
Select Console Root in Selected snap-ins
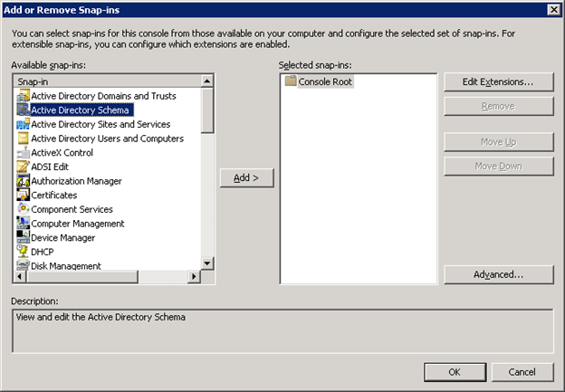(325, 81)
